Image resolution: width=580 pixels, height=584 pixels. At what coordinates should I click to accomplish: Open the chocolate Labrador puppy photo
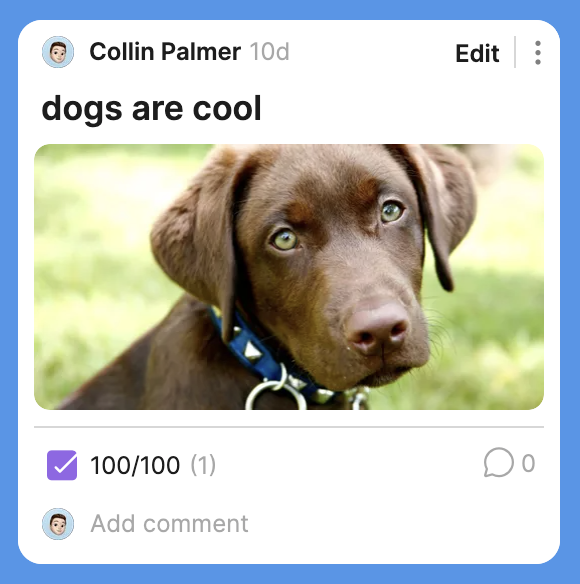point(289,277)
